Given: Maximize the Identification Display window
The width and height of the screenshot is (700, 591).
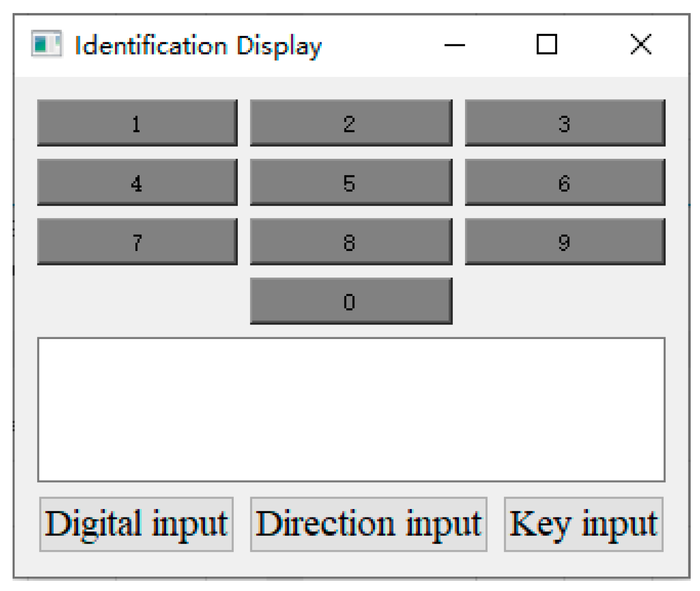Looking at the screenshot, I should pos(546,45).
